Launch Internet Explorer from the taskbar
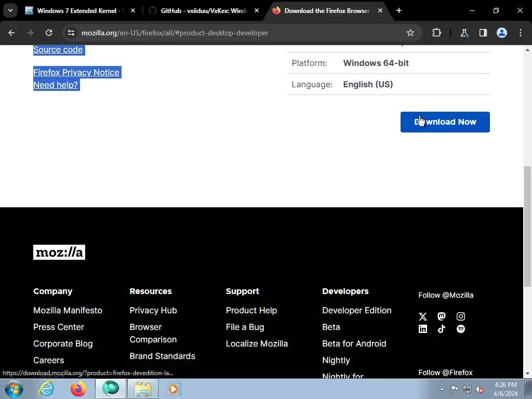The width and height of the screenshot is (532, 399). (46, 389)
